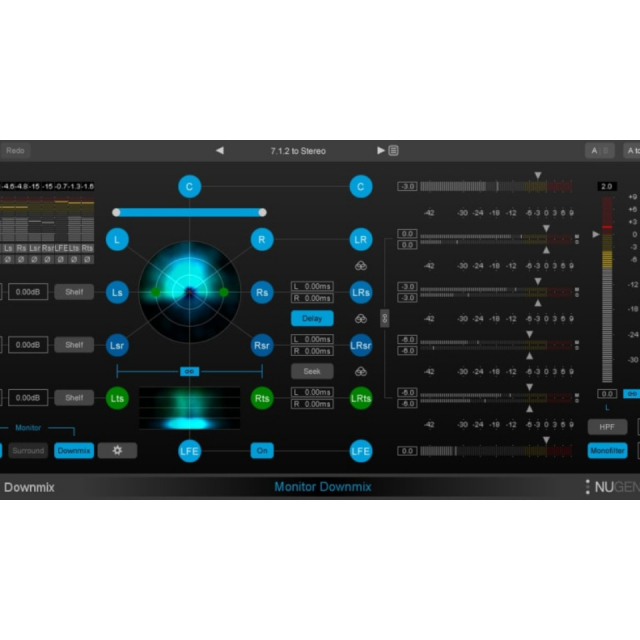Toggle A/B comparison button

coord(600,151)
